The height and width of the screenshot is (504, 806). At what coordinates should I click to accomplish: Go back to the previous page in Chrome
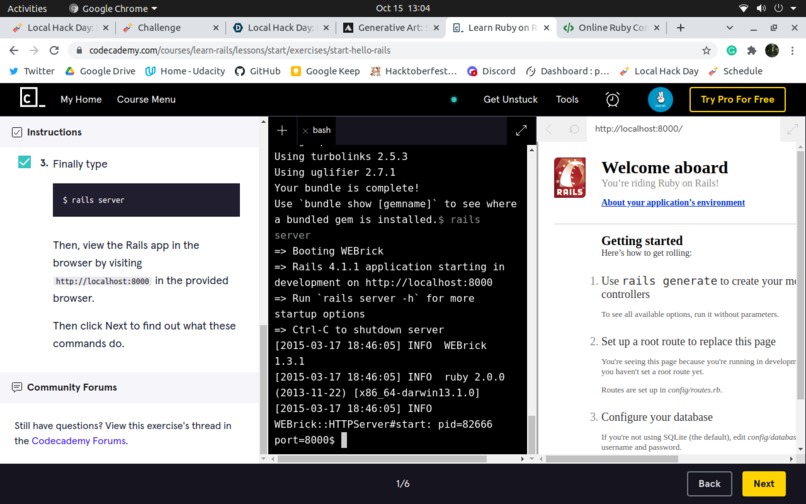point(14,50)
